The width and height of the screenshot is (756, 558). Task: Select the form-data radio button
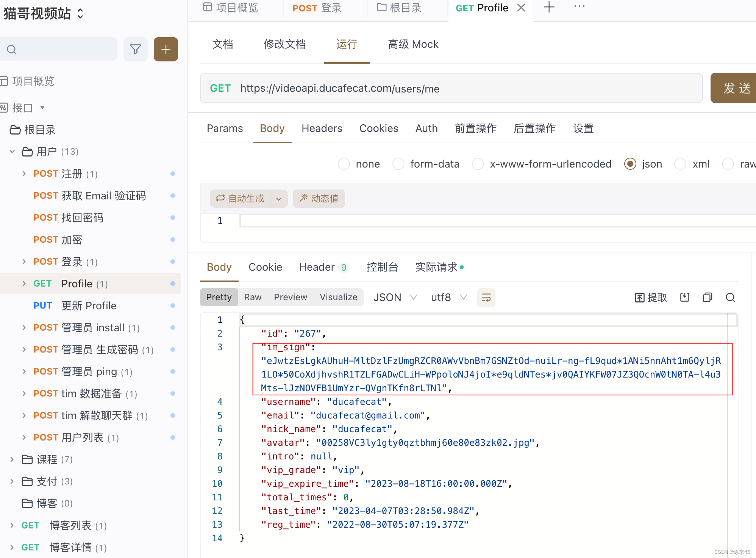click(x=398, y=164)
